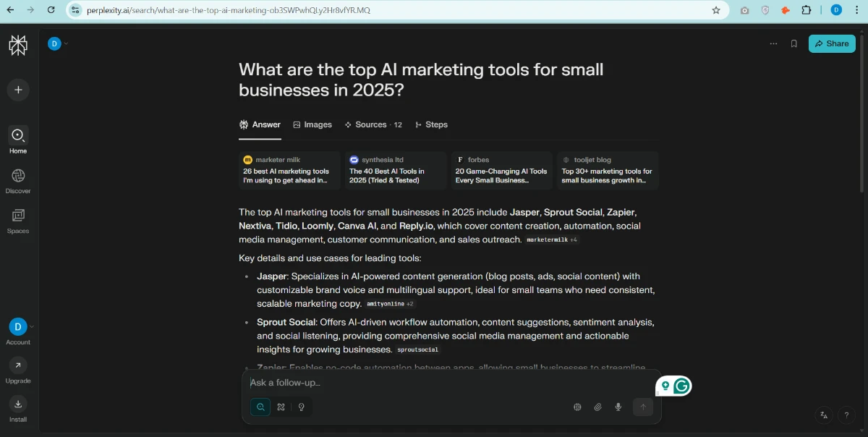Open Spaces in the sidebar
Screen dimensions: 868x437
[x=18, y=221]
